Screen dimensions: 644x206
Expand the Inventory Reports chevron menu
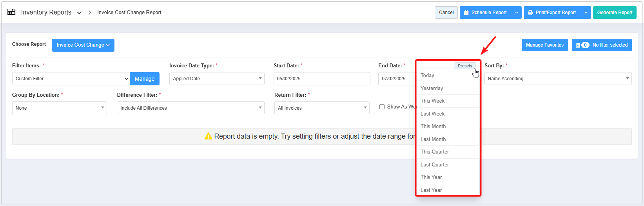click(79, 13)
